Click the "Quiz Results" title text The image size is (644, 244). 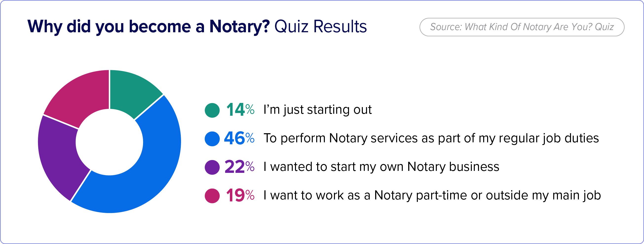tap(320, 27)
